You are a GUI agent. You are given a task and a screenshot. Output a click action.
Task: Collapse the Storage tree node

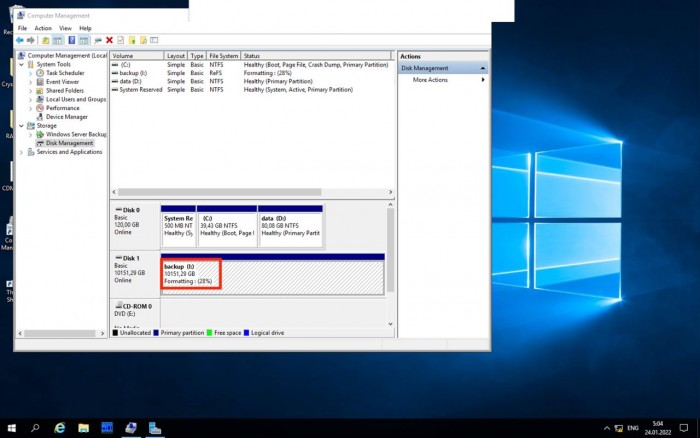click(x=21, y=126)
